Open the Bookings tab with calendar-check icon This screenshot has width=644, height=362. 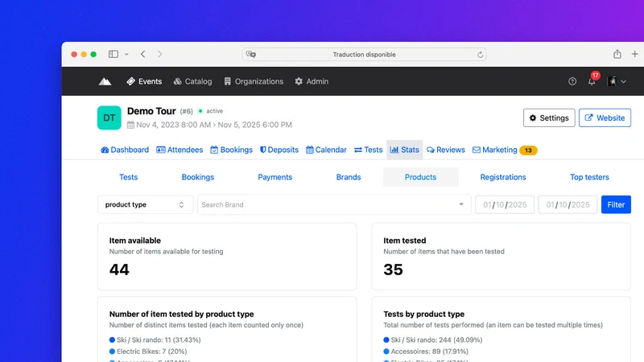click(231, 150)
